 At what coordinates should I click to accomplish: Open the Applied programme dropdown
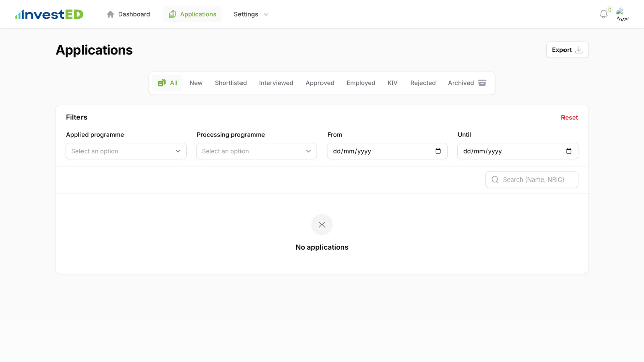point(126,151)
